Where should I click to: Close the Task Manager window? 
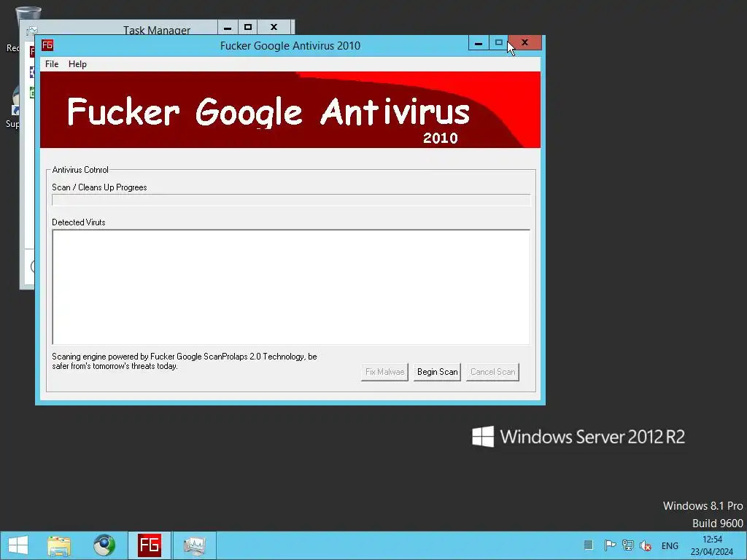(x=274, y=28)
